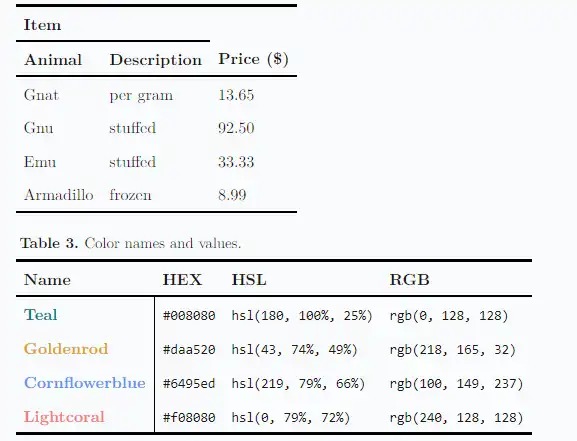
Task: Select the Gnat table cell
Action: point(41,95)
